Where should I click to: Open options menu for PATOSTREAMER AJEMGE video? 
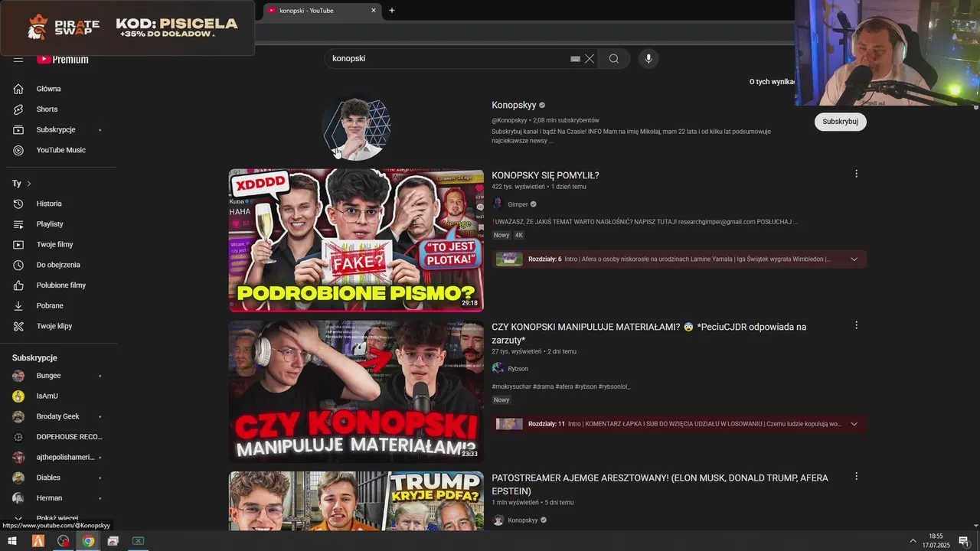click(856, 476)
